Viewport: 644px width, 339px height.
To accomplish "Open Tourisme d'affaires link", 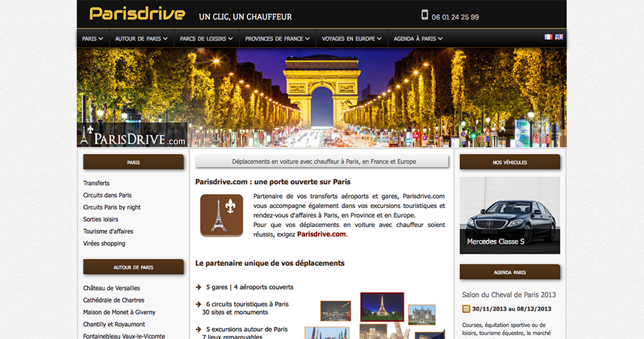I will 108,231.
